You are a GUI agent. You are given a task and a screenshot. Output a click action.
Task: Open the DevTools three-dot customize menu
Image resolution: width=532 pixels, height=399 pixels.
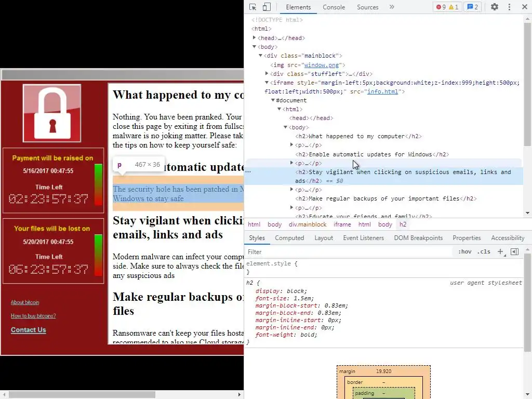(509, 7)
